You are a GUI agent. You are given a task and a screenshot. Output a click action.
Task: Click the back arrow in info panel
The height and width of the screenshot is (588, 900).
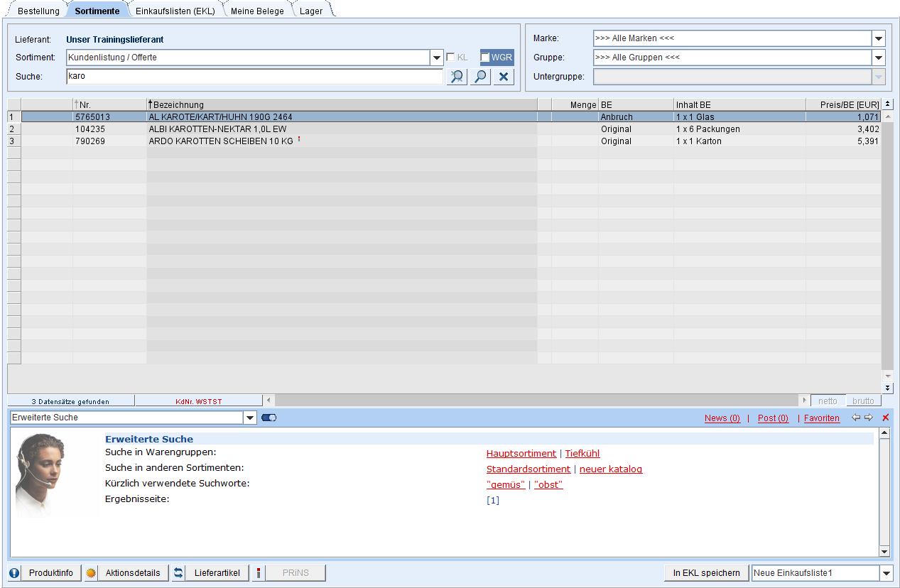click(856, 418)
